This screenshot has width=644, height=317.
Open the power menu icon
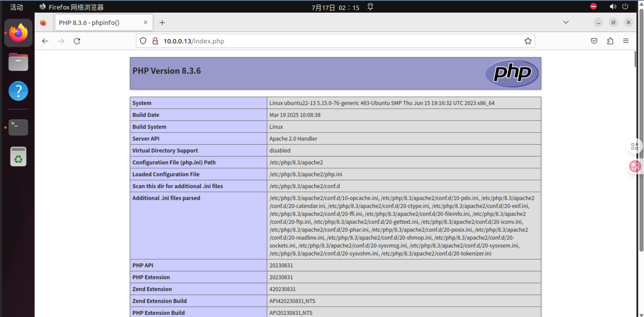click(625, 7)
